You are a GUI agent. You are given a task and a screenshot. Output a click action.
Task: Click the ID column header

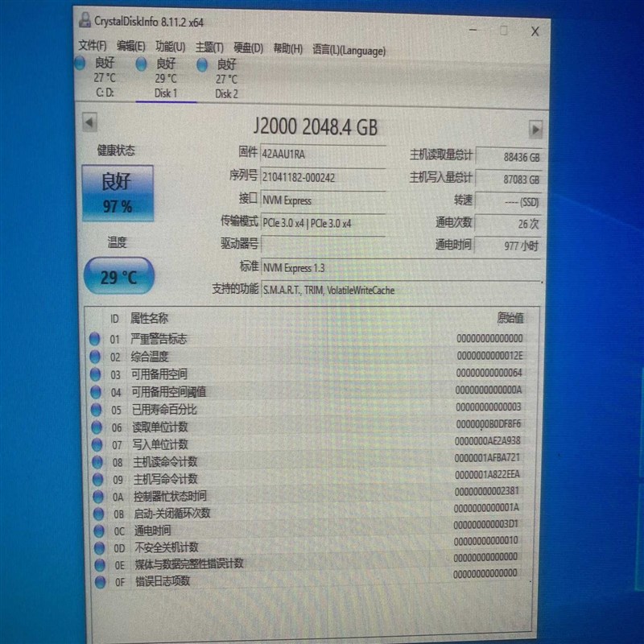click(x=114, y=319)
